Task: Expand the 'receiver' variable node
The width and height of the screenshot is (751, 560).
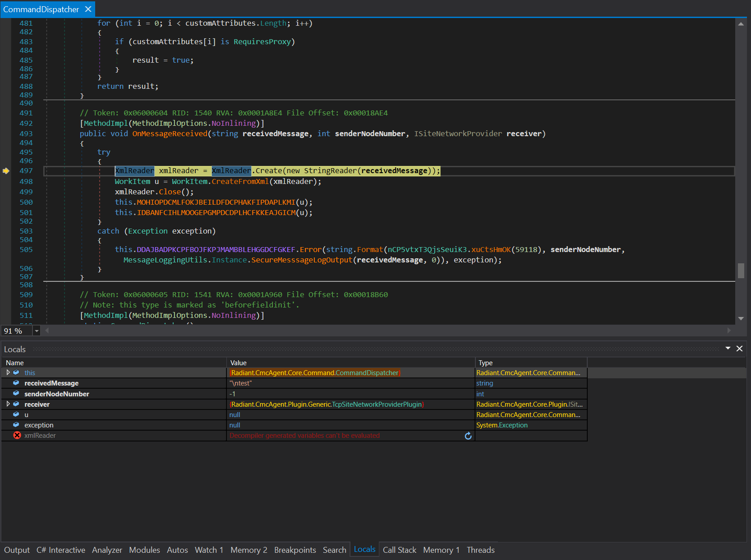Action: coord(8,404)
